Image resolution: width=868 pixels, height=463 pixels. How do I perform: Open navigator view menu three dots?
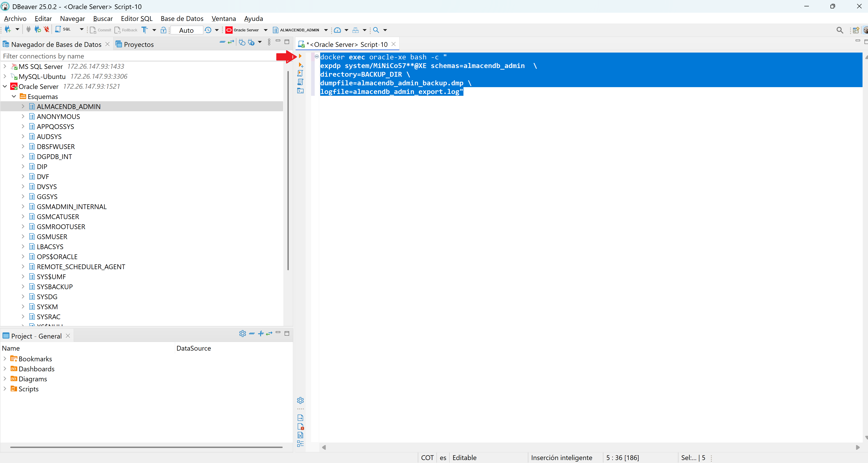coord(269,42)
